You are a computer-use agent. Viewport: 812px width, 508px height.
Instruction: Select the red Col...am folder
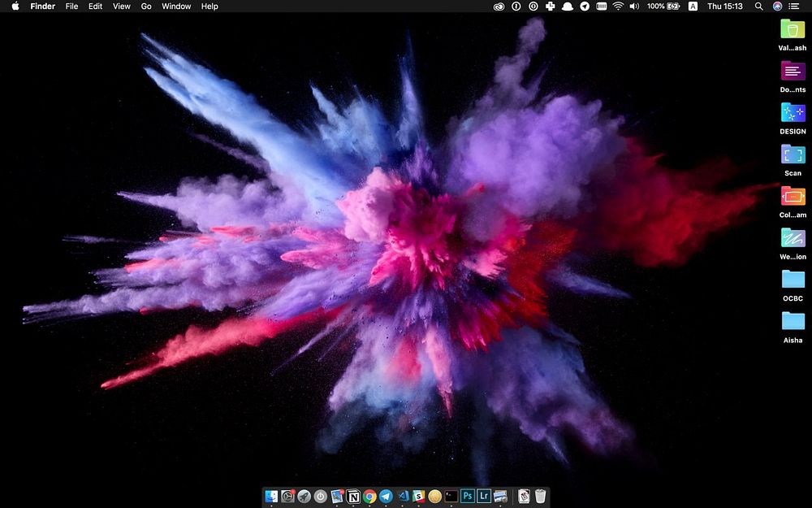coord(793,196)
